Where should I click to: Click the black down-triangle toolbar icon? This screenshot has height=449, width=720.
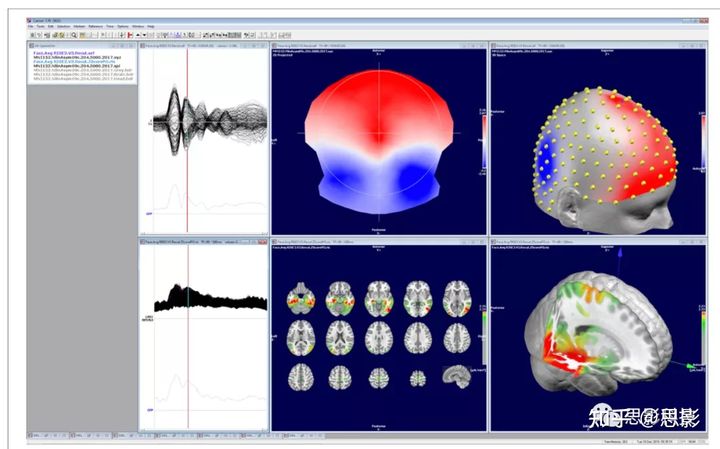click(x=144, y=35)
